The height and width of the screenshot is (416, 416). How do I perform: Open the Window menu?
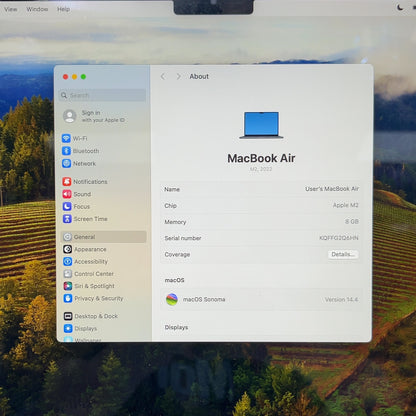pyautogui.click(x=37, y=9)
